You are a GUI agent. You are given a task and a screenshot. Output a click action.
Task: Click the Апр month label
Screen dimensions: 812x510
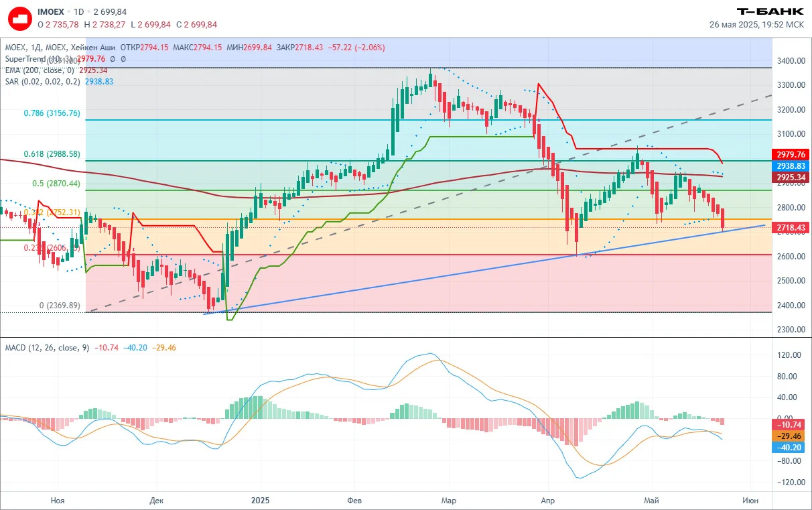click(x=548, y=500)
